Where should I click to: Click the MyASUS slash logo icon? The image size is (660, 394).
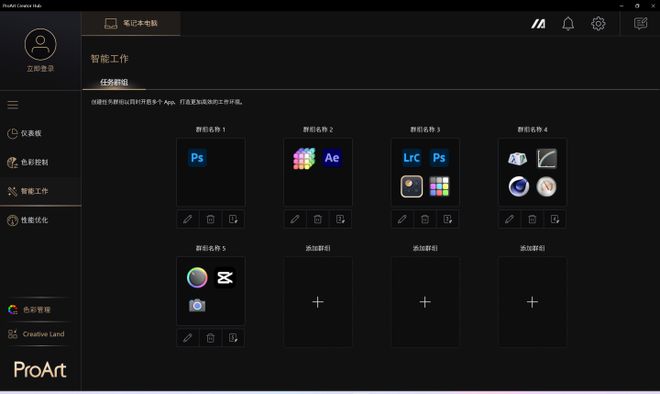point(538,24)
